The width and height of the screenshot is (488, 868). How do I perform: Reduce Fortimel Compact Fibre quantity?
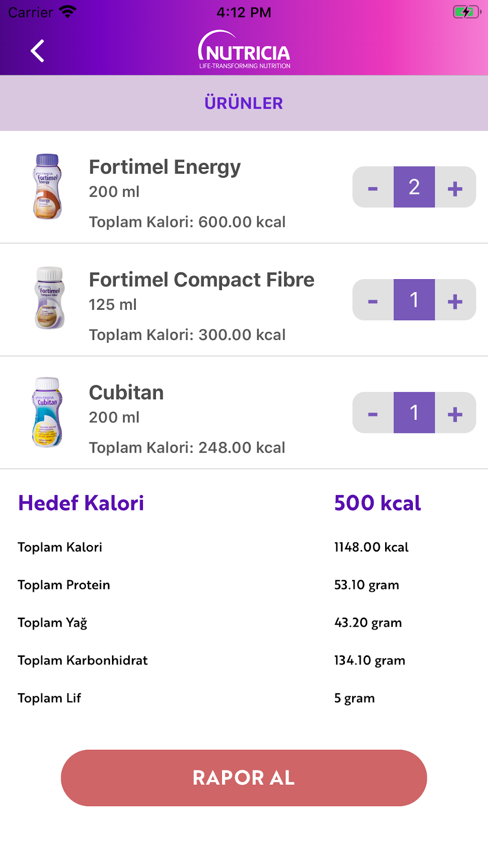tap(373, 300)
